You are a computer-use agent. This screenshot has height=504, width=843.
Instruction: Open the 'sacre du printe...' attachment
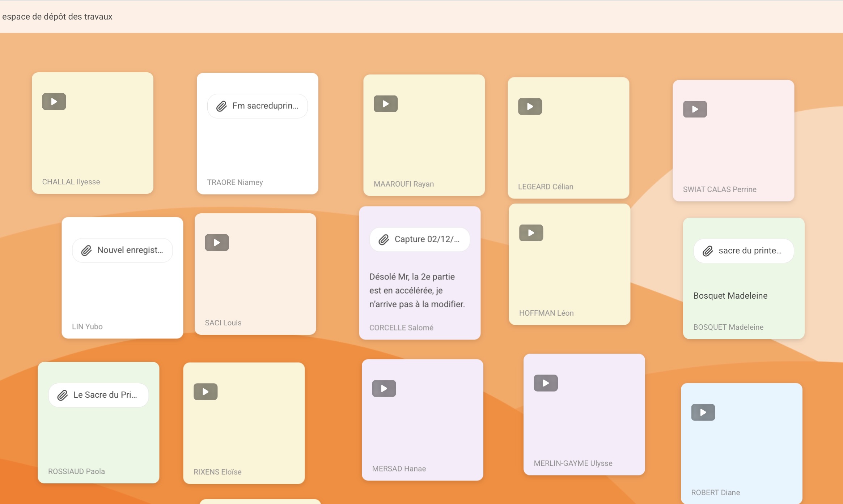click(x=750, y=251)
